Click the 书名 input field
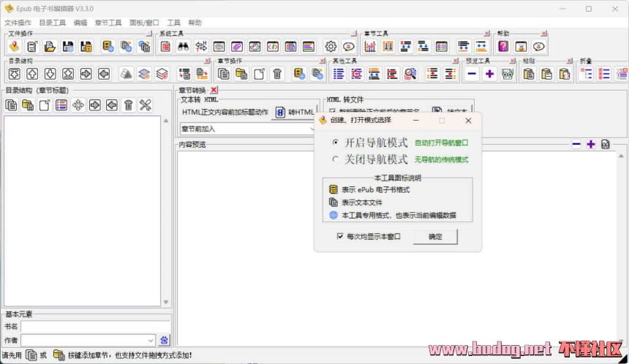Image resolution: width=629 pixels, height=364 pixels. [x=96, y=326]
